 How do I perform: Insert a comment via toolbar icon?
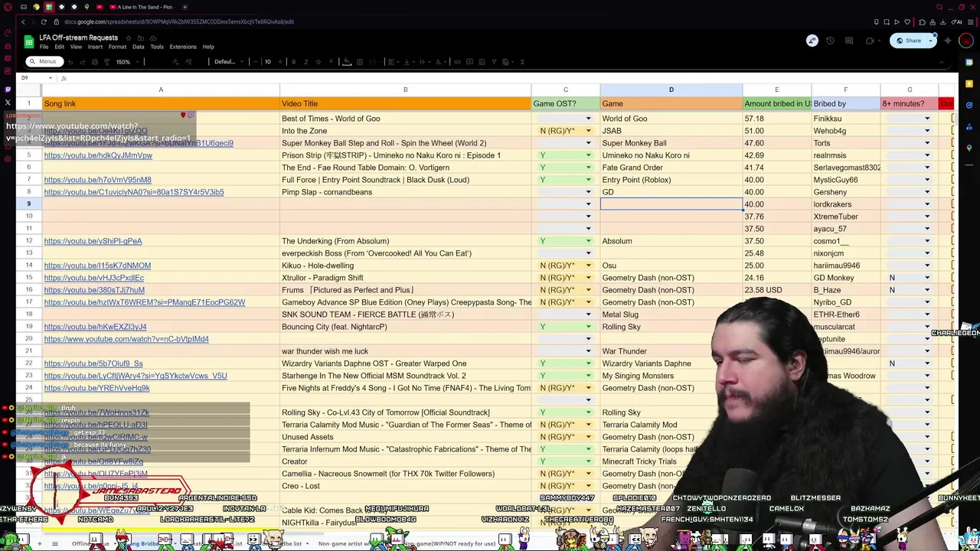click(470, 62)
